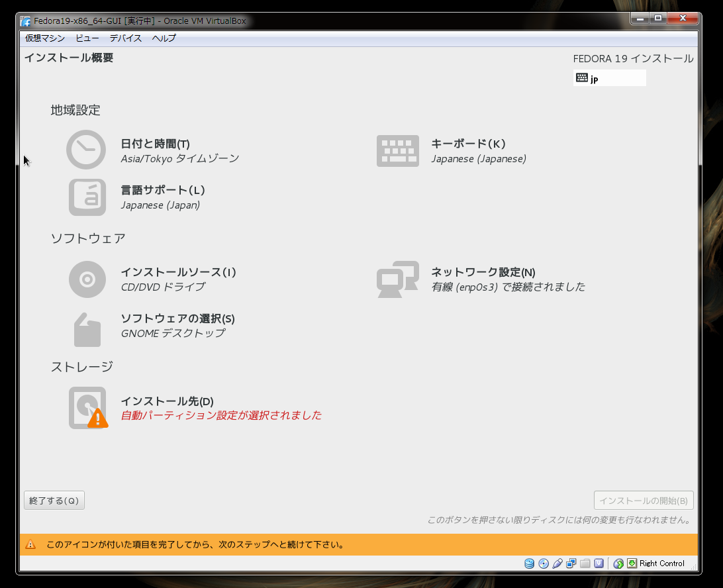Click the keyboard capture green arrow icon
The width and height of the screenshot is (723, 588).
pos(632,563)
